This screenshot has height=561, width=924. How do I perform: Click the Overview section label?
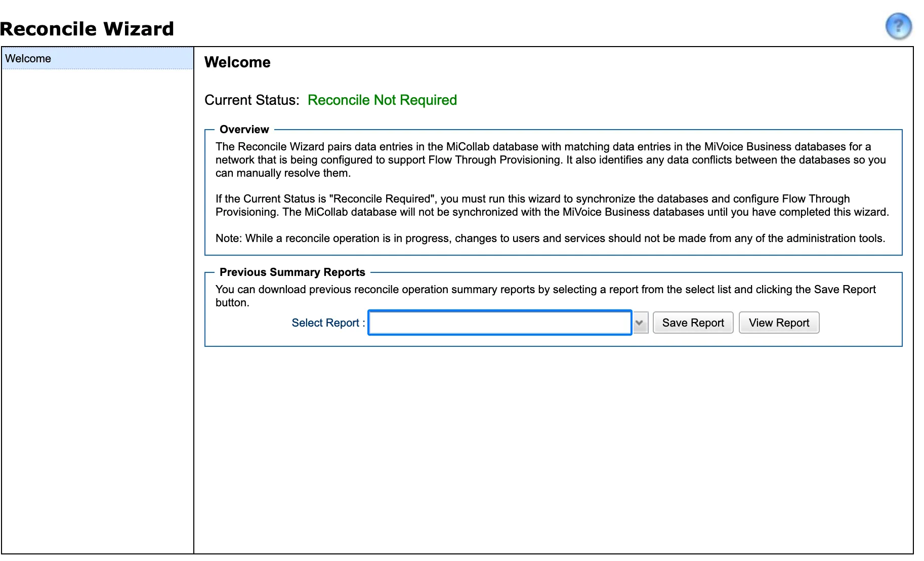(244, 129)
